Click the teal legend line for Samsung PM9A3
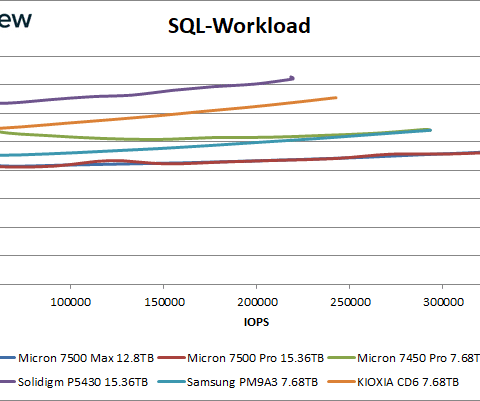This screenshot has height=401, width=480. click(x=171, y=381)
